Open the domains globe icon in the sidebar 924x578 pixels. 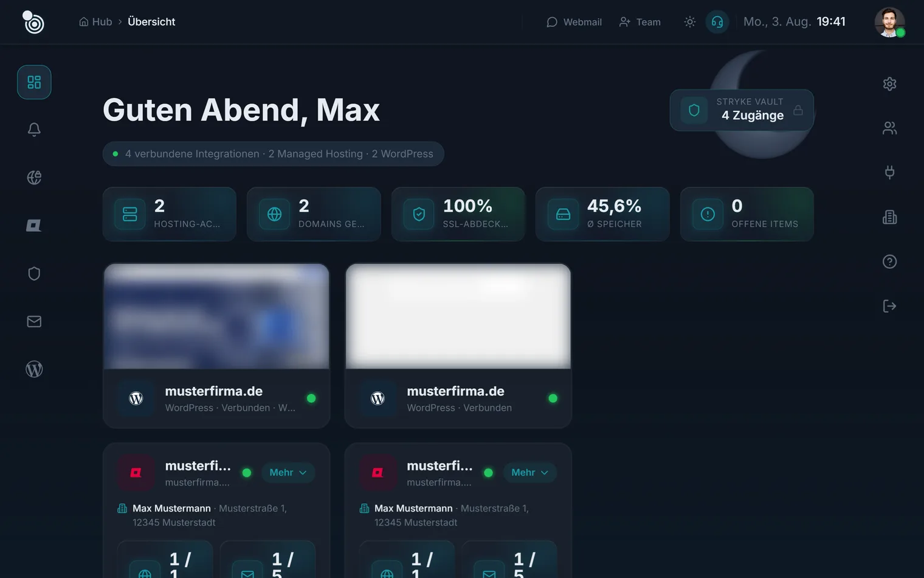34,178
